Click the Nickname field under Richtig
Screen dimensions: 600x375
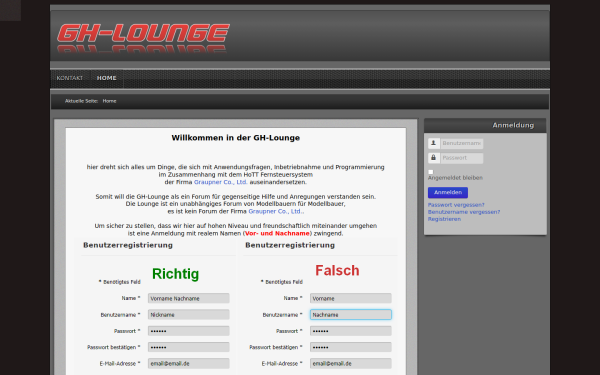[189, 315]
